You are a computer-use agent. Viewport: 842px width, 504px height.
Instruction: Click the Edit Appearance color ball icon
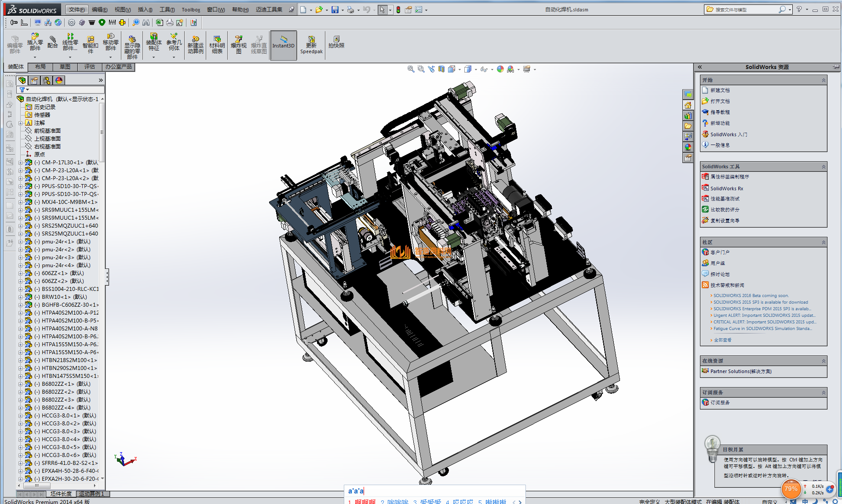point(500,69)
